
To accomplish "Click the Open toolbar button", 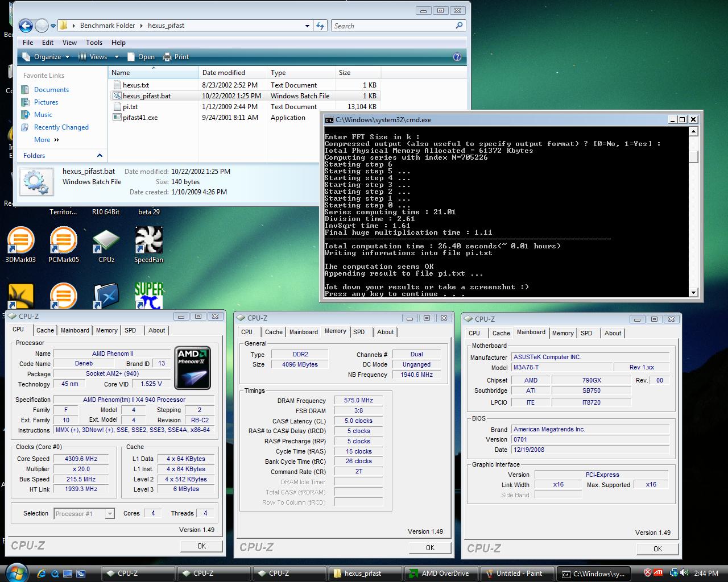I will pyautogui.click(x=140, y=57).
